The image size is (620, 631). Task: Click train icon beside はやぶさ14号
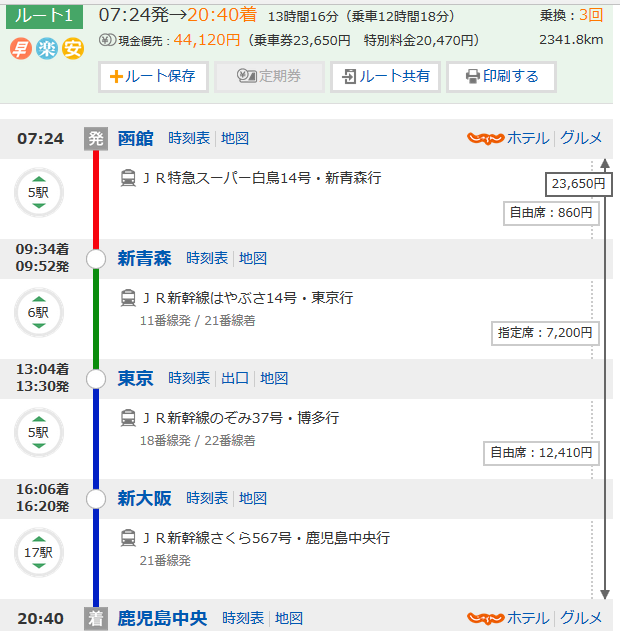pyautogui.click(x=129, y=298)
